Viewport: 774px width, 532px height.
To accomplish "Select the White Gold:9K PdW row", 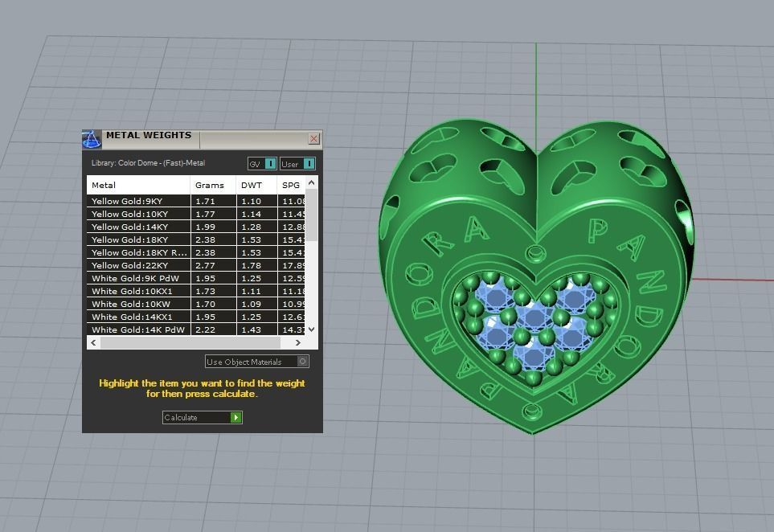I will 196,278.
